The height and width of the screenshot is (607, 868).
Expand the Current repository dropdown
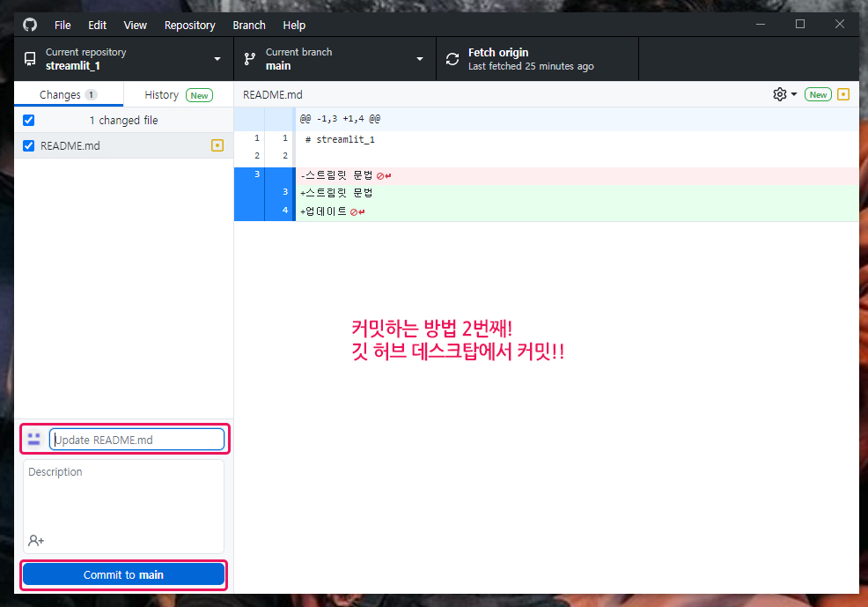(x=124, y=59)
